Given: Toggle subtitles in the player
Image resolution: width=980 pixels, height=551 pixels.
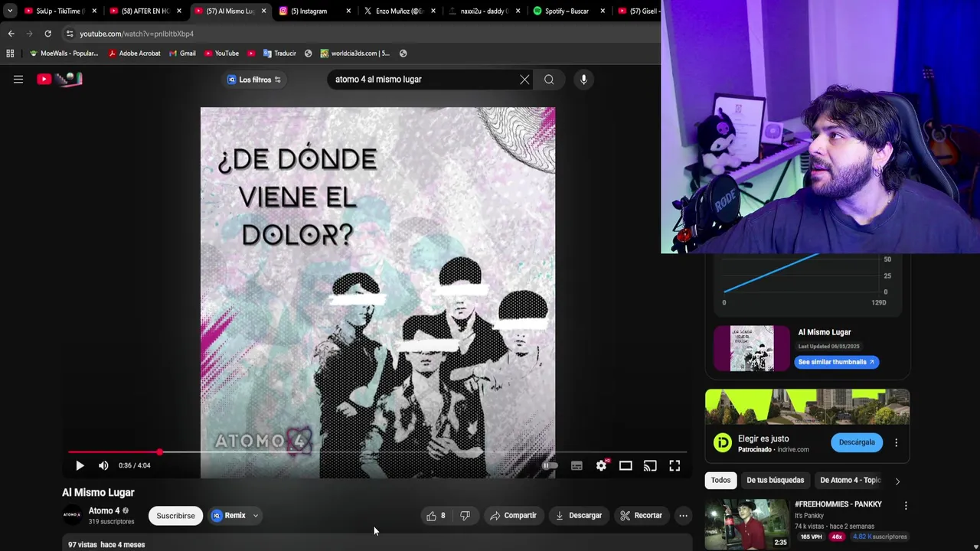Looking at the screenshot, I should tap(577, 465).
